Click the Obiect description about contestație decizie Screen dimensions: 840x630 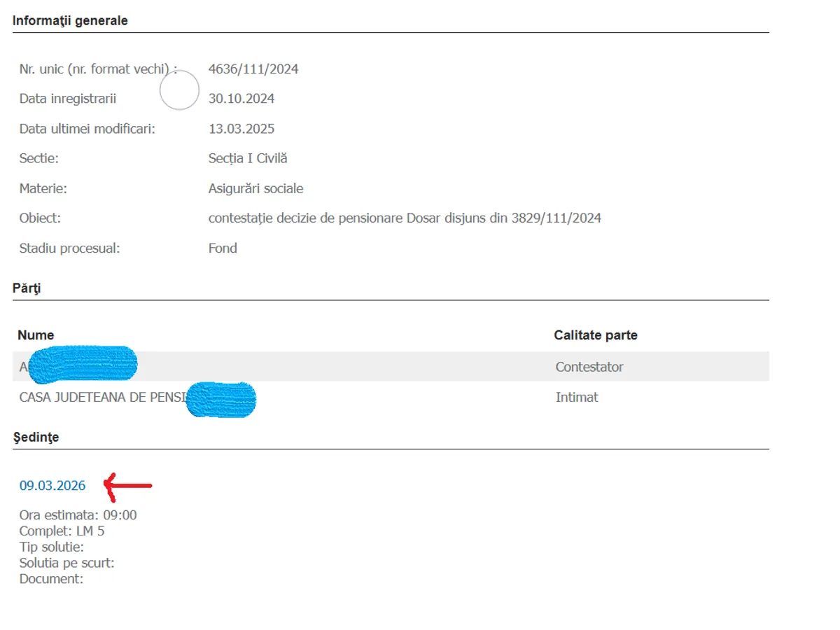[405, 218]
